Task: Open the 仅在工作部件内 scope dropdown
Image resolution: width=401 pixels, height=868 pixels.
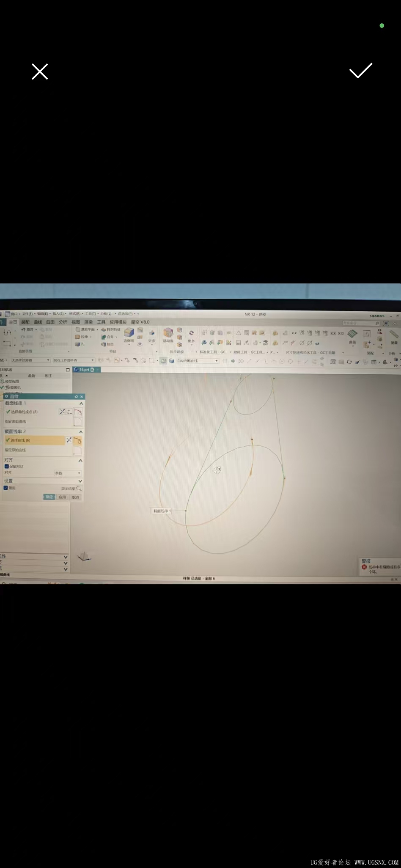Action: coord(73,360)
